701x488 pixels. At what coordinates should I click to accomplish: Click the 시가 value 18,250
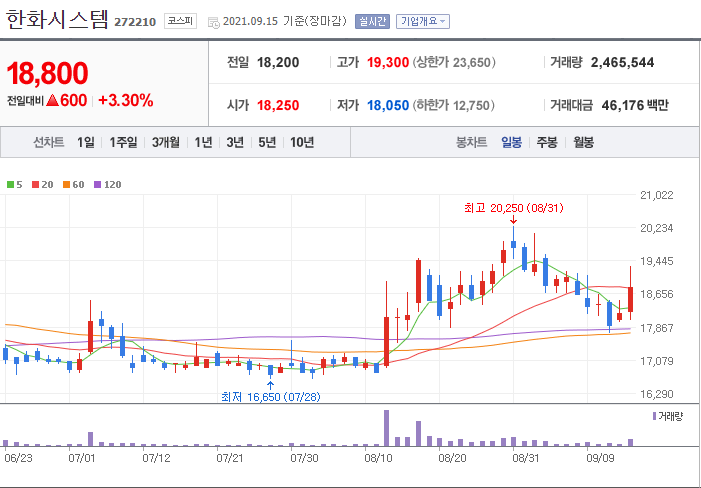click(x=278, y=105)
